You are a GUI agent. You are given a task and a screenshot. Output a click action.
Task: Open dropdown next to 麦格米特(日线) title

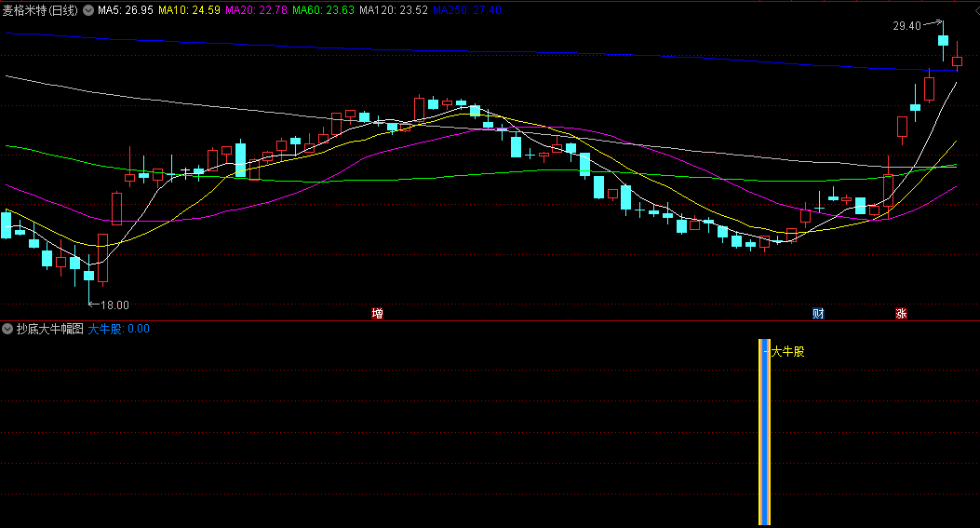(x=88, y=10)
